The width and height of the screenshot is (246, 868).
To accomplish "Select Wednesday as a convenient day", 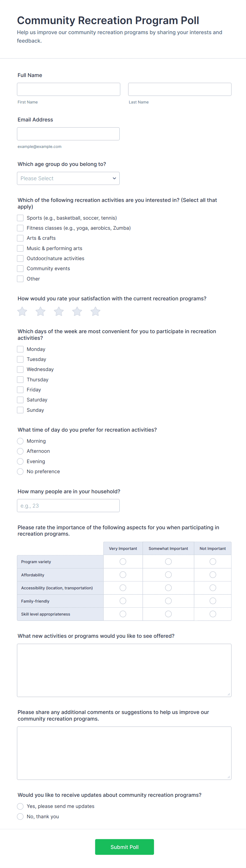I will 20,369.
